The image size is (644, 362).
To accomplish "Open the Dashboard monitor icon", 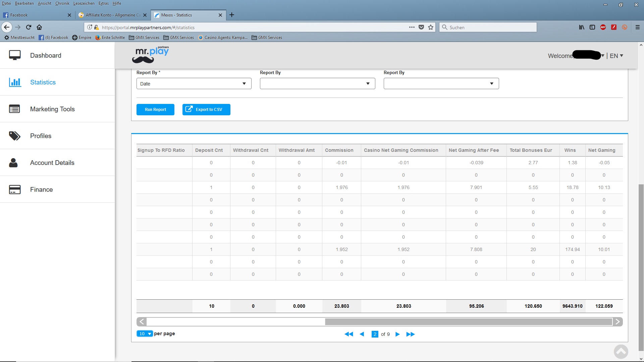I will (x=15, y=55).
